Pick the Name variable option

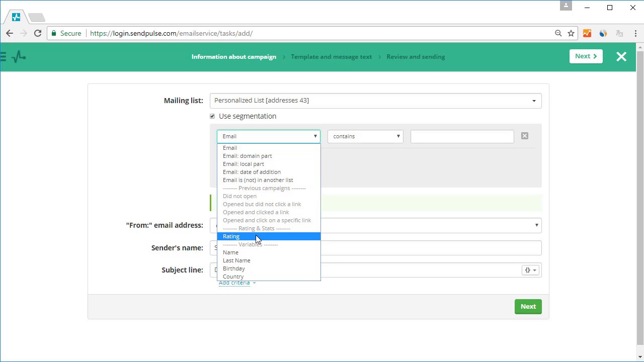coord(269,252)
